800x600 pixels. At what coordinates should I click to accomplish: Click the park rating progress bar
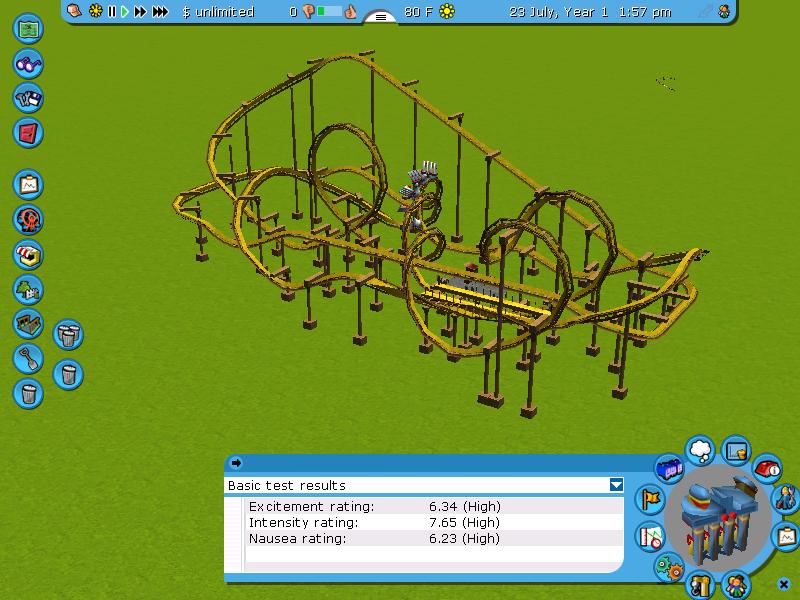(329, 11)
